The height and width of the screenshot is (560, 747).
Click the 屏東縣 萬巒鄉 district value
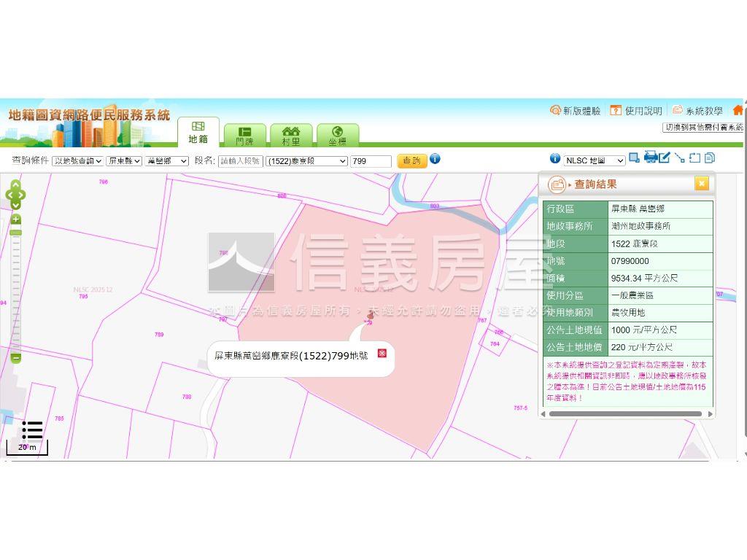pyautogui.click(x=638, y=209)
